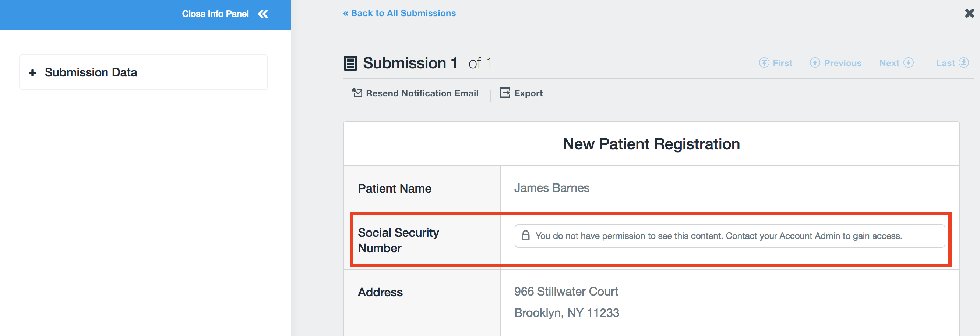Screen dimensions: 980x336
Task: Click the Next down-arrow circle icon
Action: pos(909,63)
